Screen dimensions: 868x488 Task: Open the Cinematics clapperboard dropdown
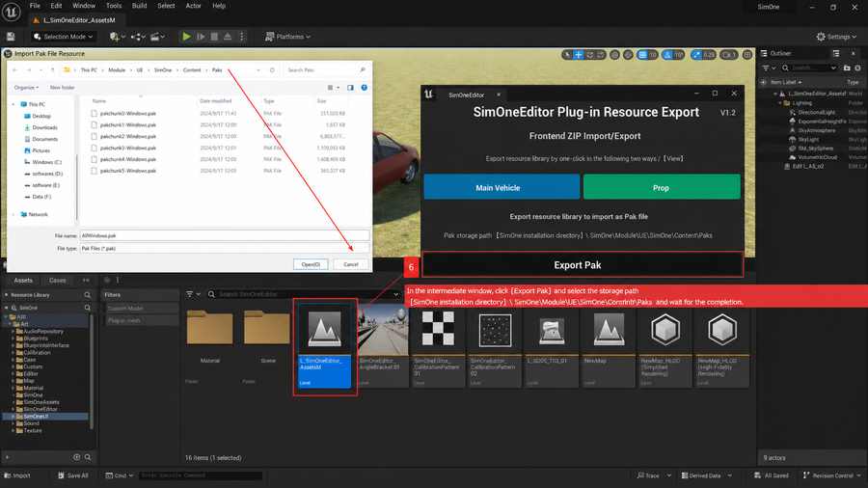(x=158, y=37)
